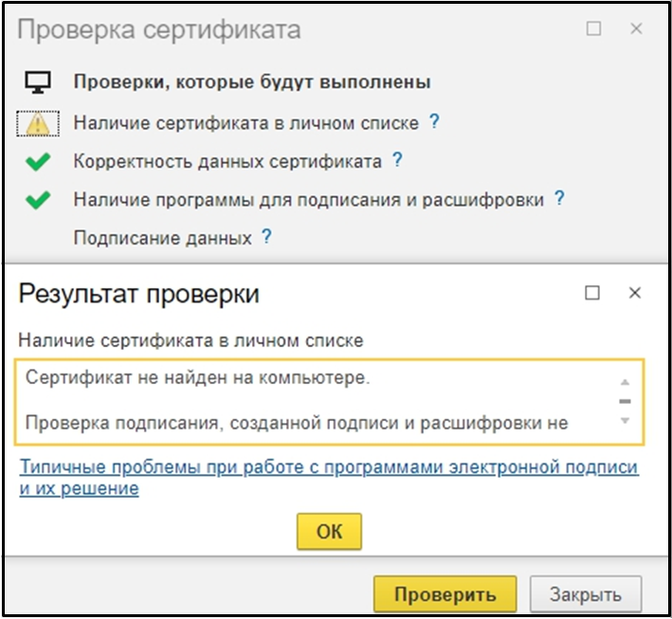The height and width of the screenshot is (619, 672).
Task: Maximize the Проверка сертификата window
Action: coord(594,29)
